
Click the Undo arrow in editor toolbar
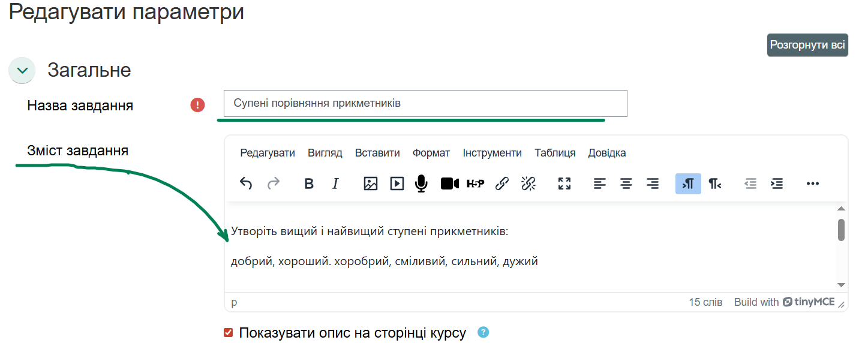(x=246, y=183)
